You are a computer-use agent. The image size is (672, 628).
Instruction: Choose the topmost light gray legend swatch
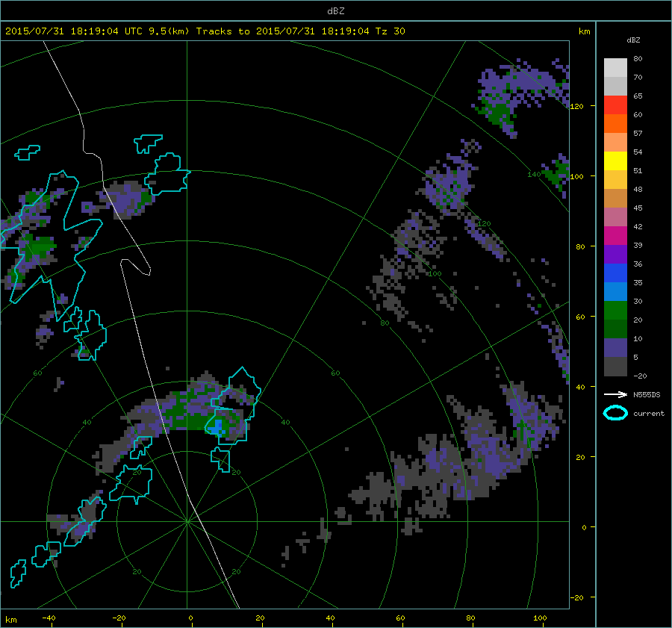pos(615,67)
